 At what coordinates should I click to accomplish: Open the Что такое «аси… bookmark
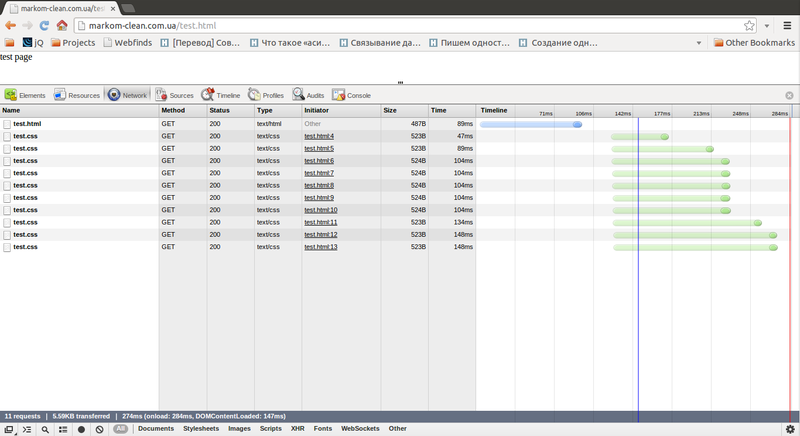point(290,43)
